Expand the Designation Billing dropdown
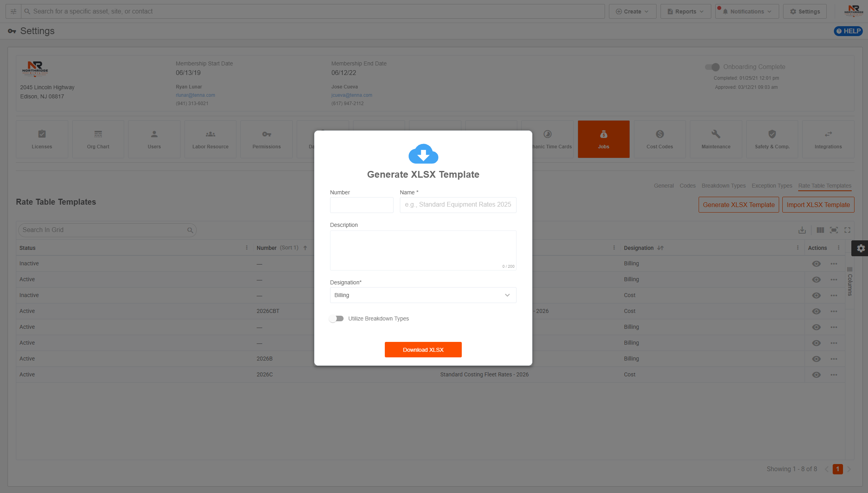The width and height of the screenshot is (868, 493). (423, 295)
